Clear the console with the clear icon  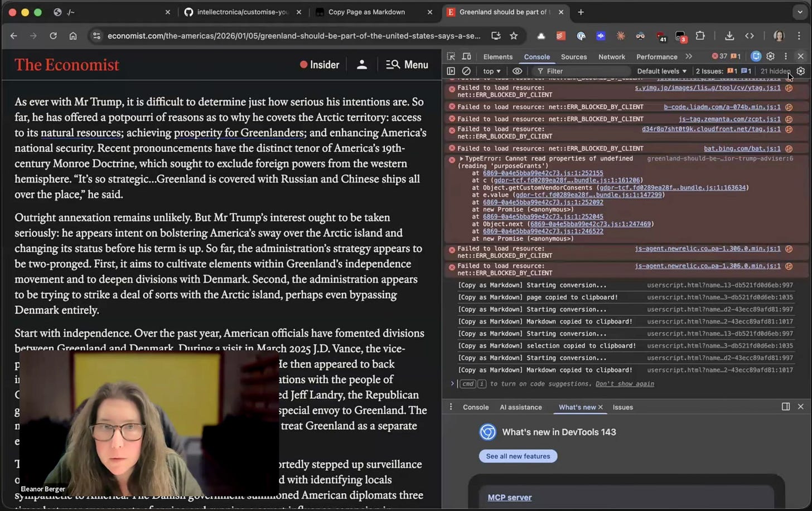coord(466,71)
